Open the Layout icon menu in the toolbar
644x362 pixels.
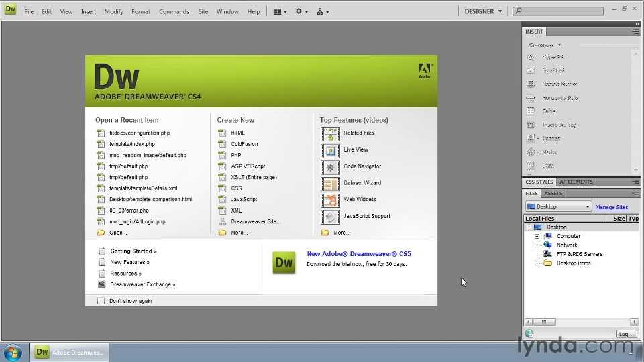click(280, 11)
